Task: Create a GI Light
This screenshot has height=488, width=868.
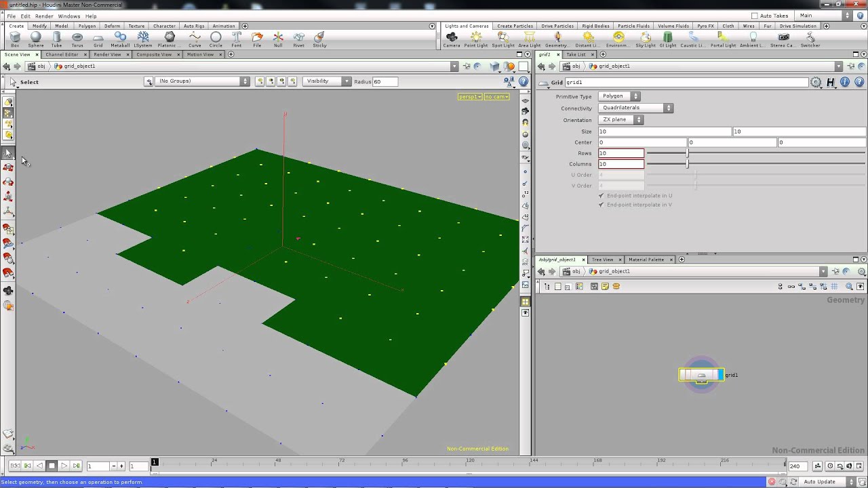Action: point(668,39)
